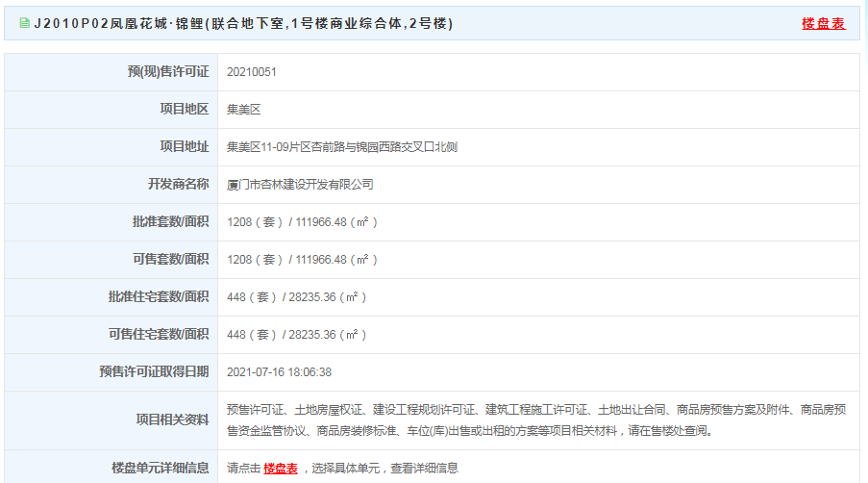Click the 预售许可证取得日期 label
Image resolution: width=868 pixels, height=483 pixels.
[x=154, y=372]
